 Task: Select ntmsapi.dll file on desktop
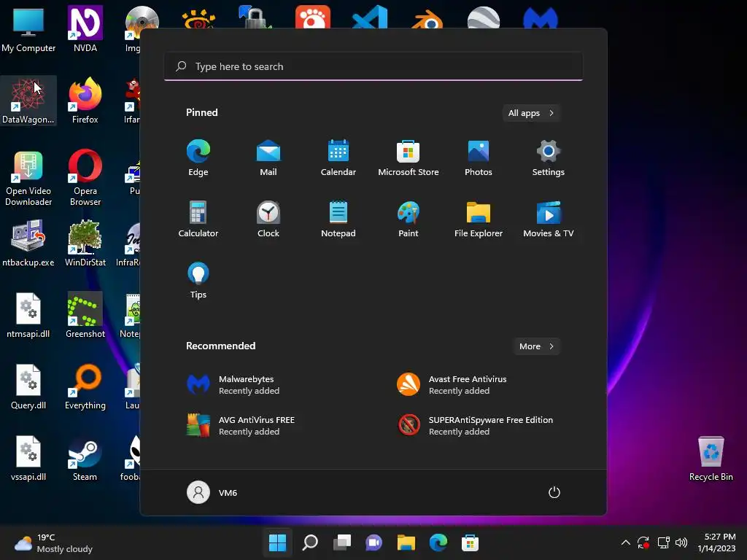click(x=28, y=315)
